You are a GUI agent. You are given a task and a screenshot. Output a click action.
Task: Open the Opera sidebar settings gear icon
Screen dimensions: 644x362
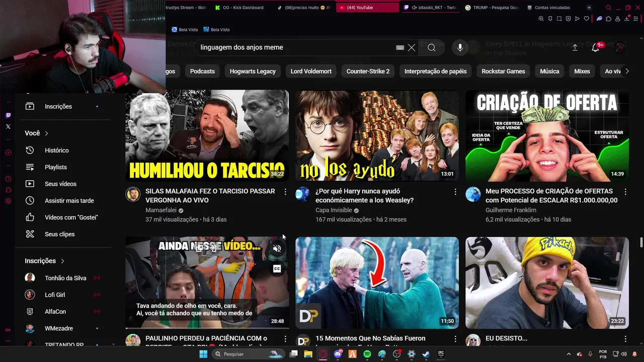[x=8, y=201]
